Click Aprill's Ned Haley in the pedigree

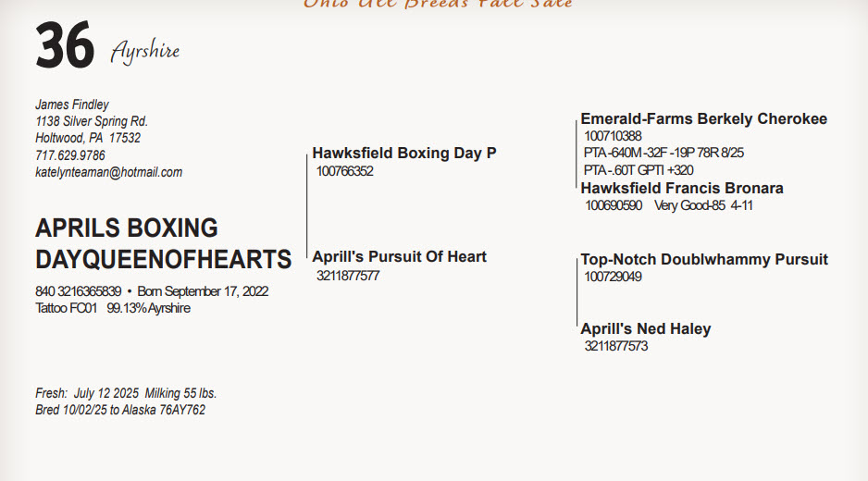pyautogui.click(x=646, y=328)
